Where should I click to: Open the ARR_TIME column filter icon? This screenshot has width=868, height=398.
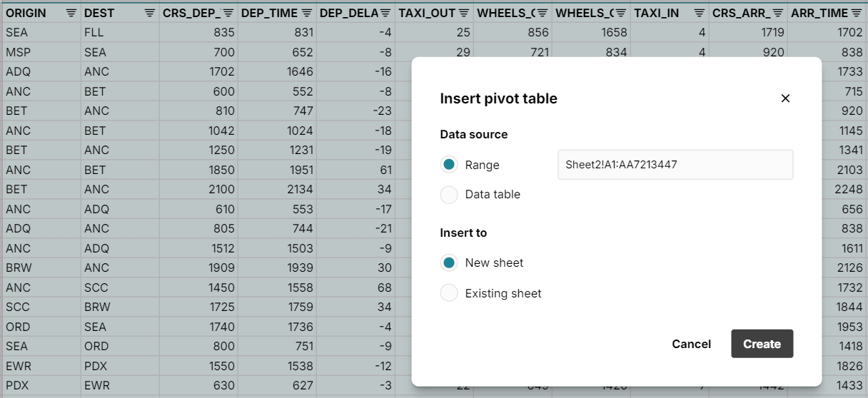(856, 13)
